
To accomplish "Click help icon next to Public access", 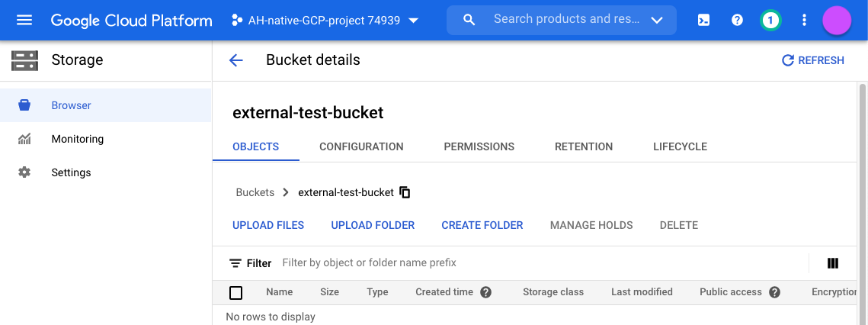I will coord(774,292).
